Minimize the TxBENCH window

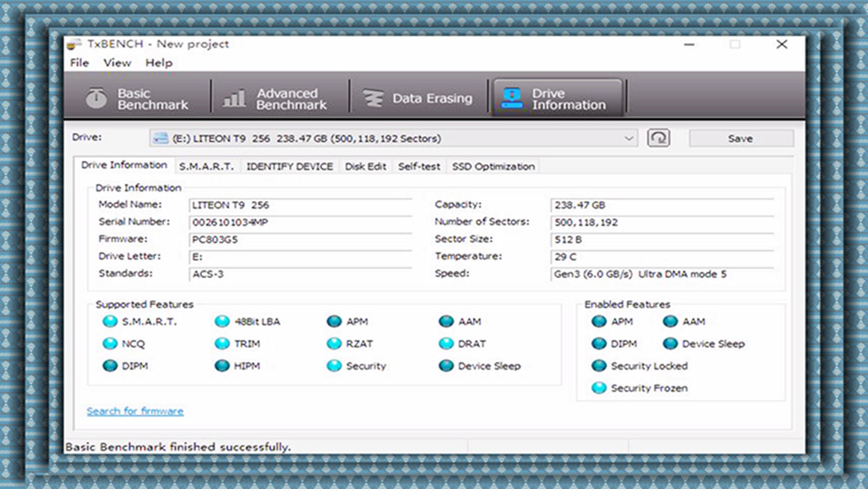690,44
